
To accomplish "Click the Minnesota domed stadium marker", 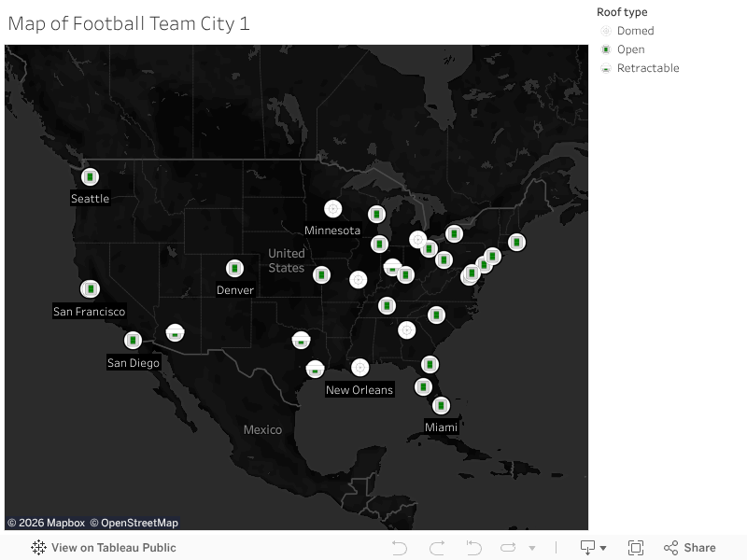I will [333, 209].
